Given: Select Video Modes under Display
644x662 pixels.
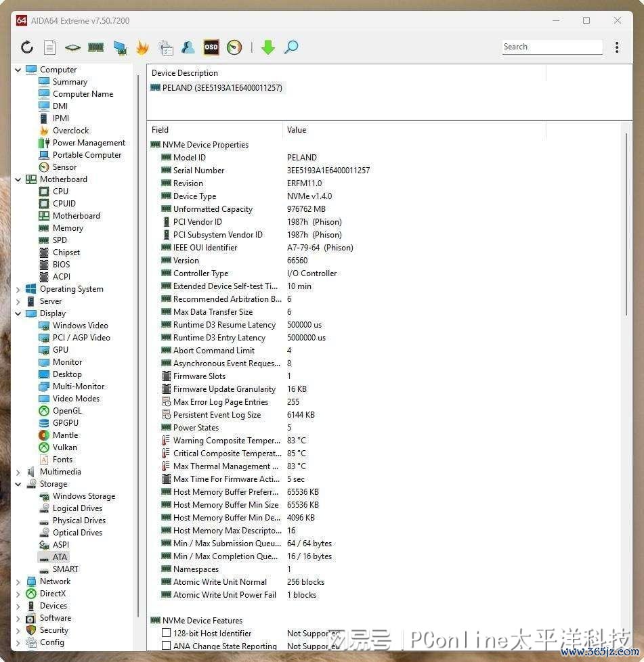Looking at the screenshot, I should [x=76, y=399].
